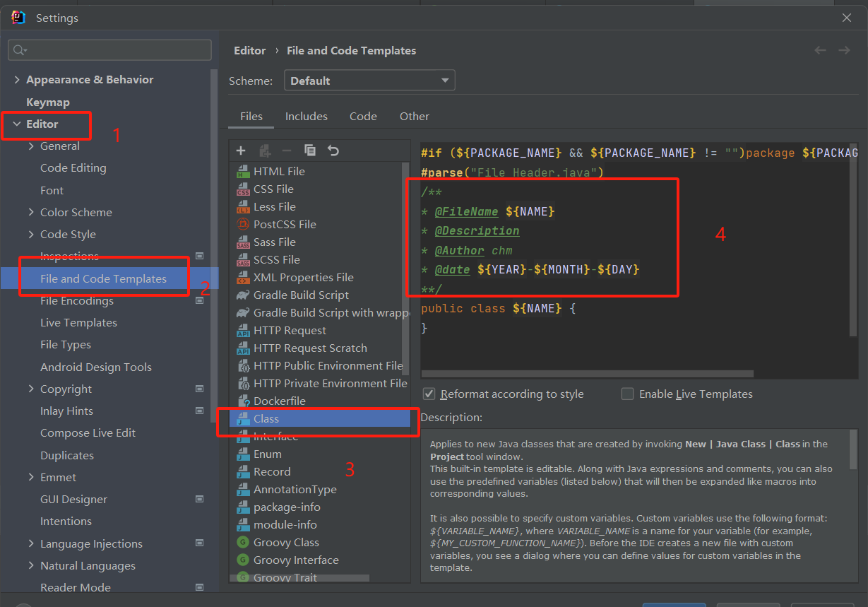Switch to the Code tab
The height and width of the screenshot is (607, 868).
click(363, 116)
